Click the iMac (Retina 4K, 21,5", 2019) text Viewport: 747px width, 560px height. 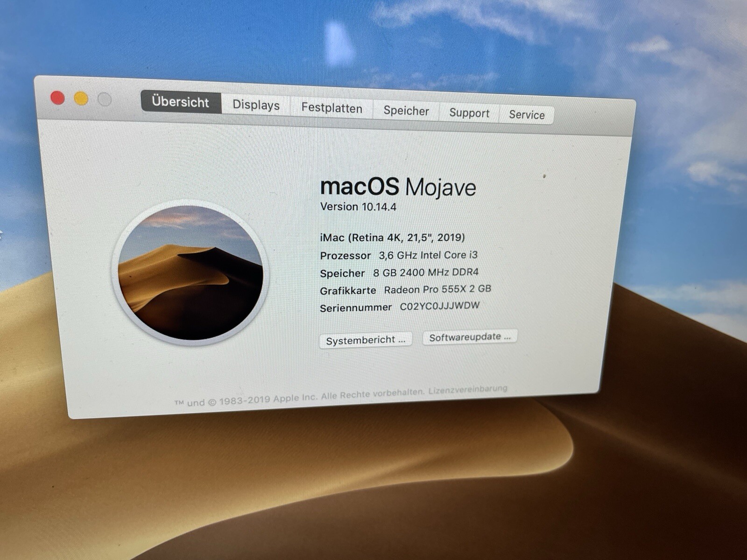(392, 238)
